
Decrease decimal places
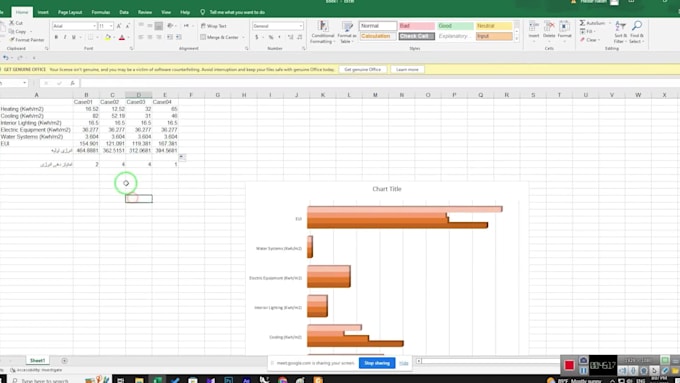coord(299,37)
